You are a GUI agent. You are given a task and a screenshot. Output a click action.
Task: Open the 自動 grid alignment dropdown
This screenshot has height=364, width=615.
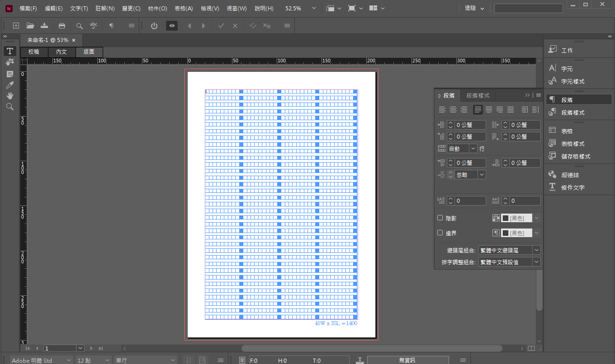[x=473, y=148]
